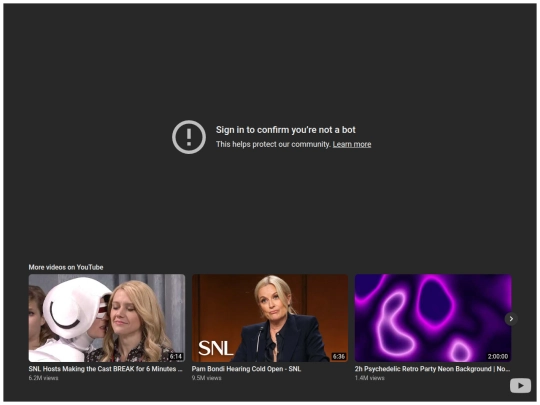This screenshot has width=540, height=405.
Task: Click the "Sign in to confirm you're not a bot" heading
Action: click(x=285, y=130)
